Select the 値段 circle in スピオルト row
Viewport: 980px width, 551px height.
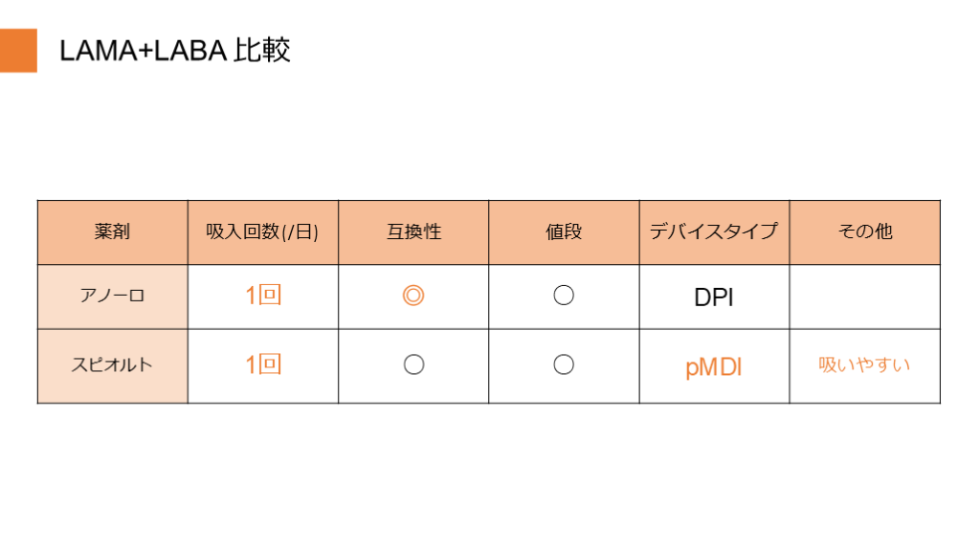coord(564,364)
